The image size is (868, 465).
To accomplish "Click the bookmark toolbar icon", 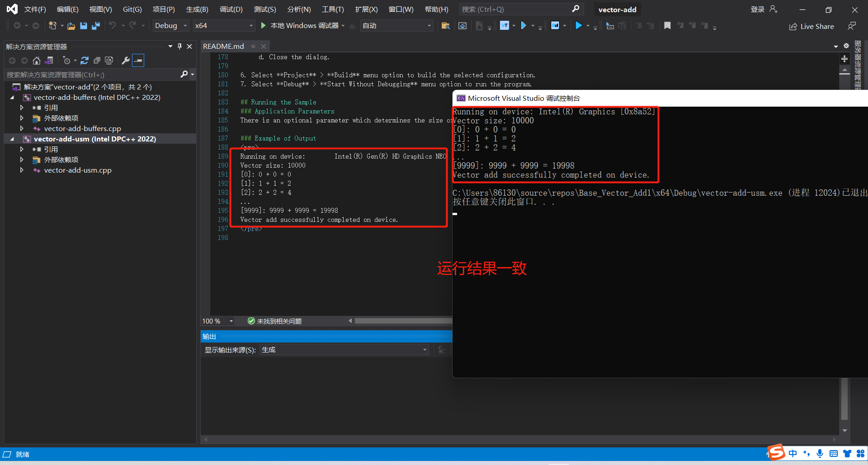I will point(668,26).
